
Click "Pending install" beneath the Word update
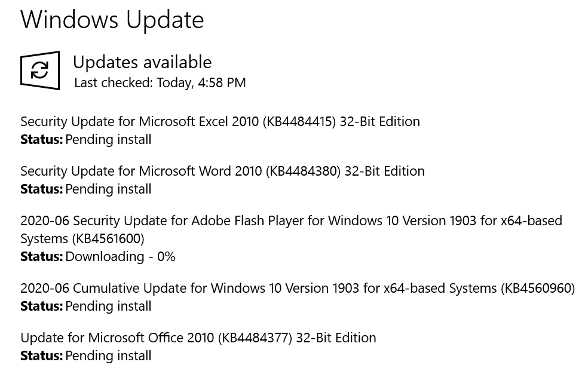pyautogui.click(x=108, y=189)
